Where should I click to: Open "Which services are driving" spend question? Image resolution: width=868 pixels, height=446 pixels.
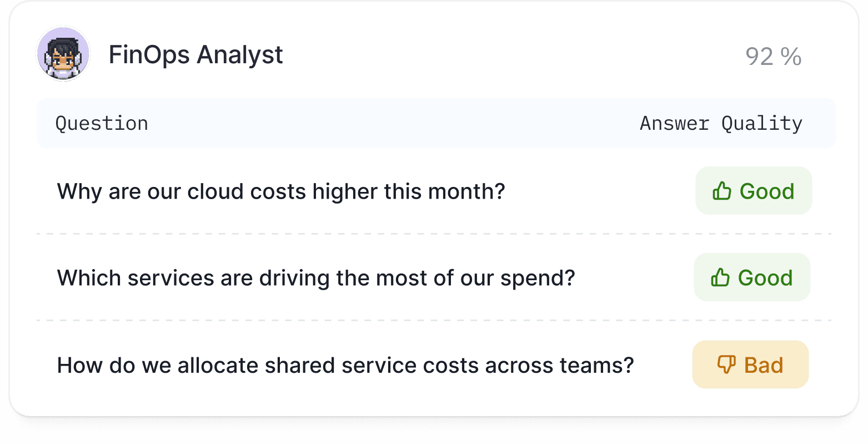coord(315,278)
